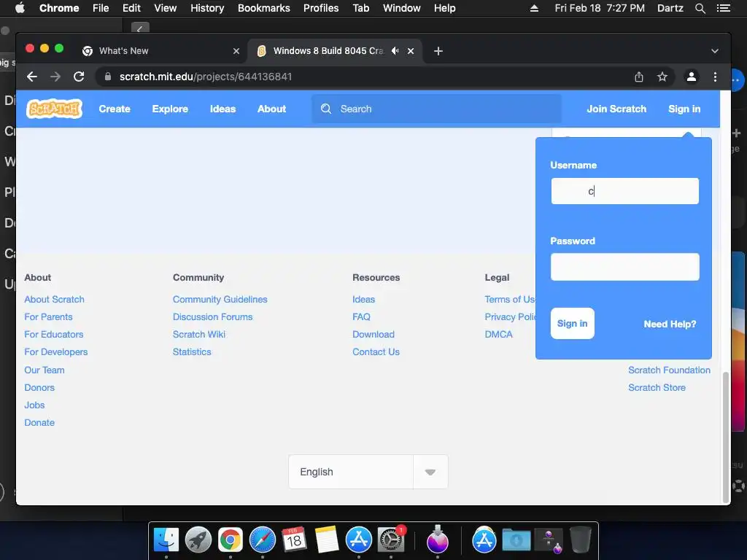Focus the Username field
747x560 pixels.
point(624,191)
